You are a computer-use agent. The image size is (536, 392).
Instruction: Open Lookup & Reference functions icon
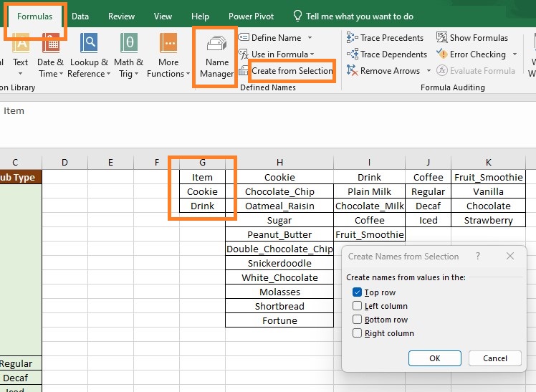[x=89, y=43]
